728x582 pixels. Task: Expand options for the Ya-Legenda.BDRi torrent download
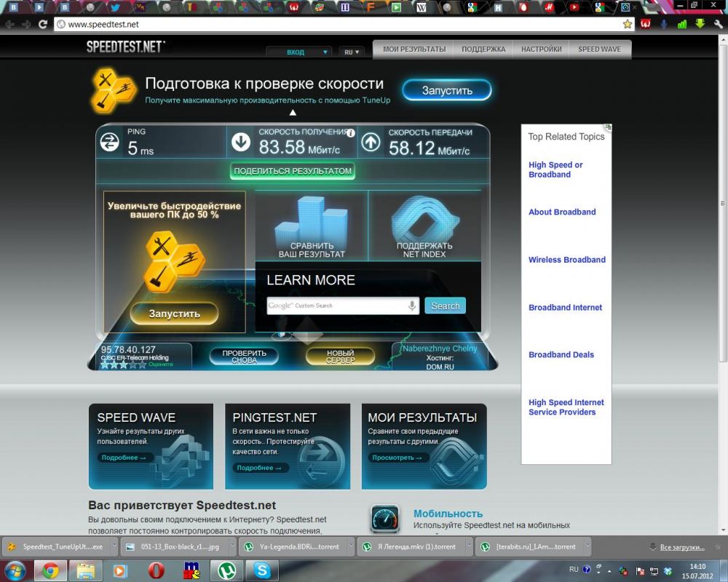[351, 546]
